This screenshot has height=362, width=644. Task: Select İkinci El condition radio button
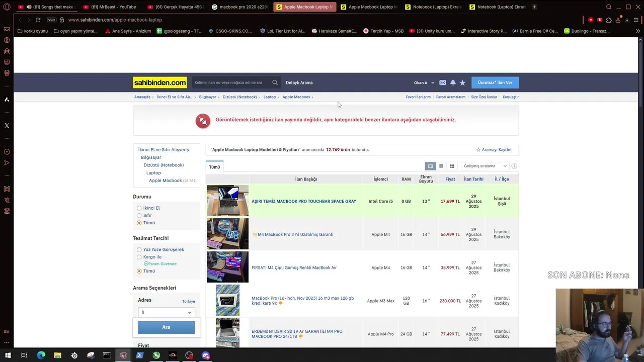tap(139, 208)
